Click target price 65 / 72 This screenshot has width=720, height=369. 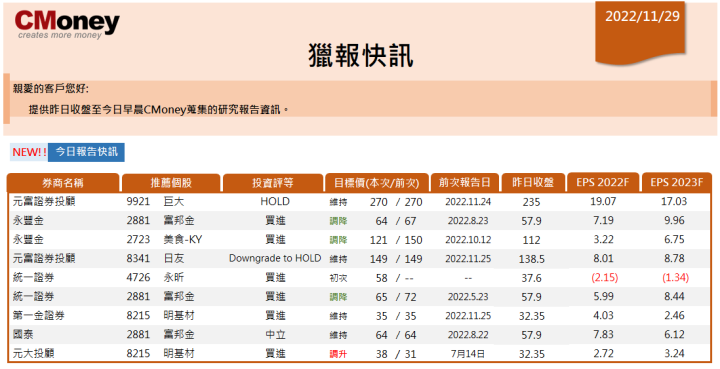pyautogui.click(x=396, y=297)
